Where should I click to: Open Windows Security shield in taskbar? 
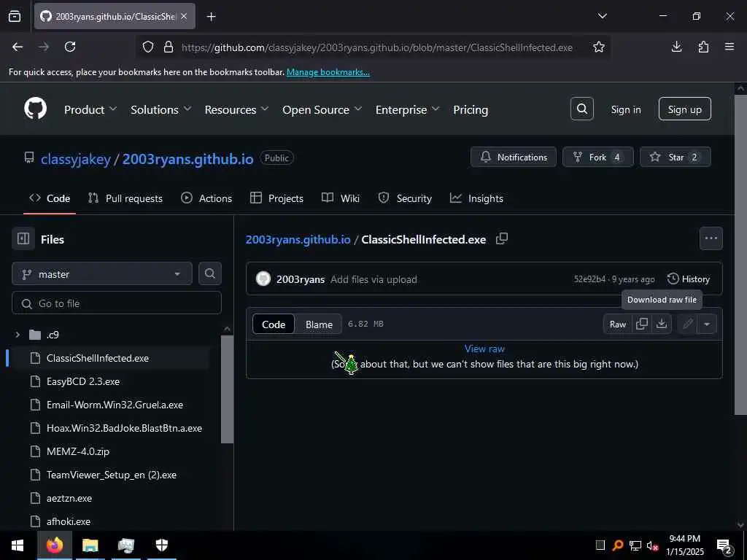[161, 545]
